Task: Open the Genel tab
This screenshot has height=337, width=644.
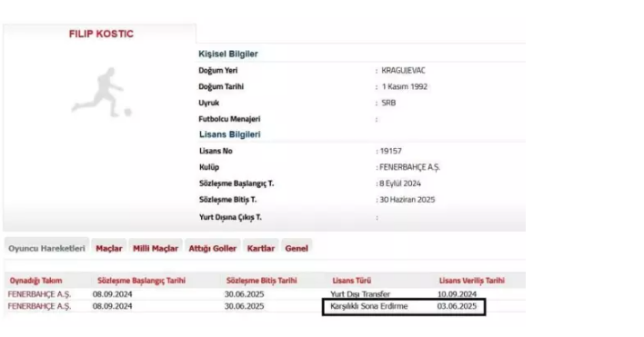Action: coord(297,249)
